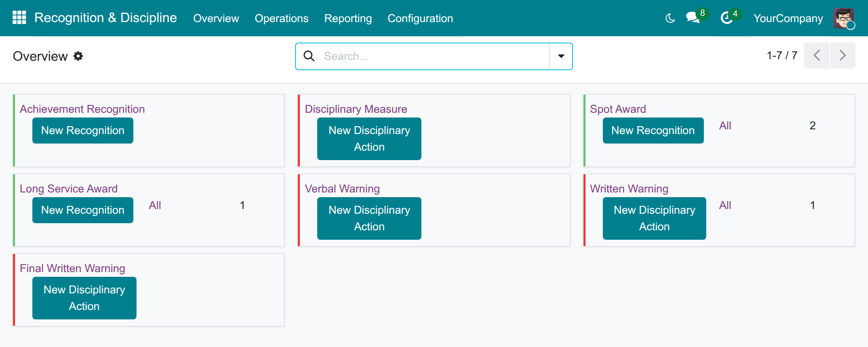Click New Recognition in Long Service Award card

pos(83,210)
